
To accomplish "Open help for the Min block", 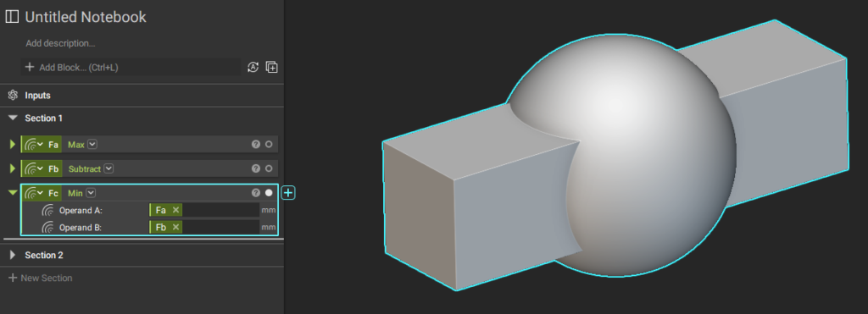I will [256, 193].
